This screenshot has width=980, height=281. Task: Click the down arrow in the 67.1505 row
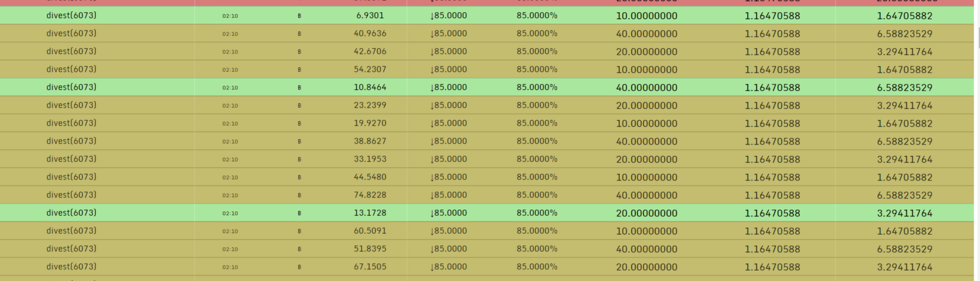point(432,267)
